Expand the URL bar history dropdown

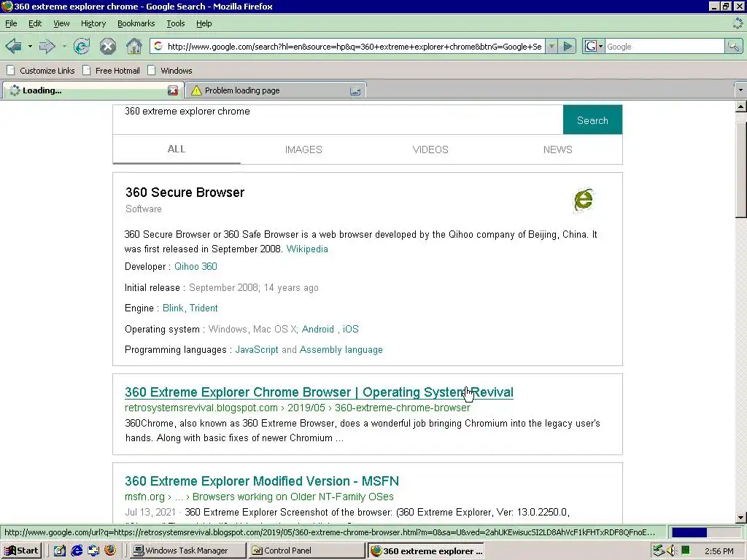coord(551,46)
